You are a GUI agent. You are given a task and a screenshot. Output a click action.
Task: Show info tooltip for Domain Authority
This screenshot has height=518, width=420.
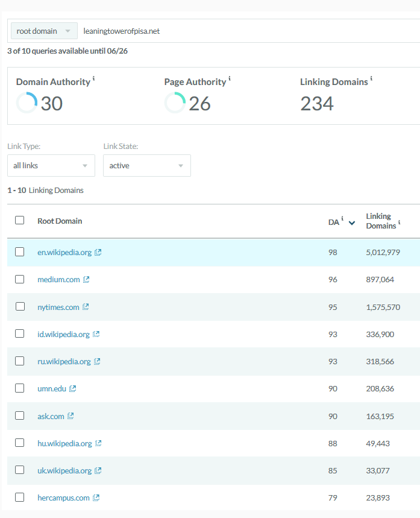(x=93, y=78)
